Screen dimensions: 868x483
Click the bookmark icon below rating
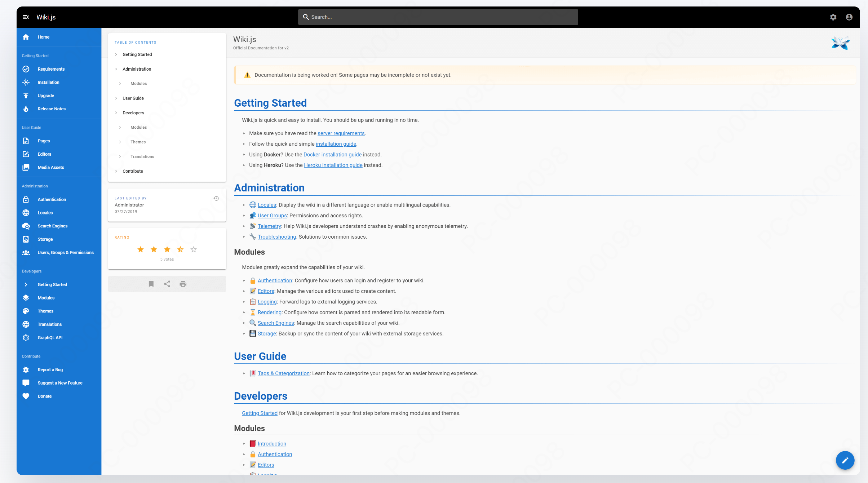[151, 284]
